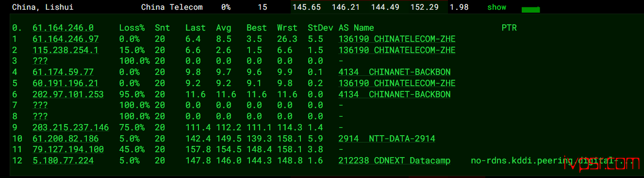Select the 142.4 last value on hop 10
644x178 pixels.
198,139
